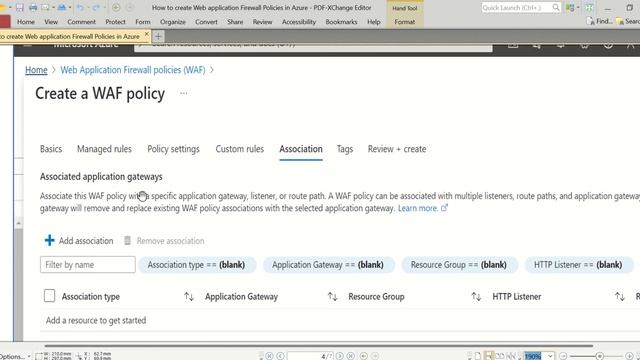Click the Undo arrow icon

tap(80, 7)
